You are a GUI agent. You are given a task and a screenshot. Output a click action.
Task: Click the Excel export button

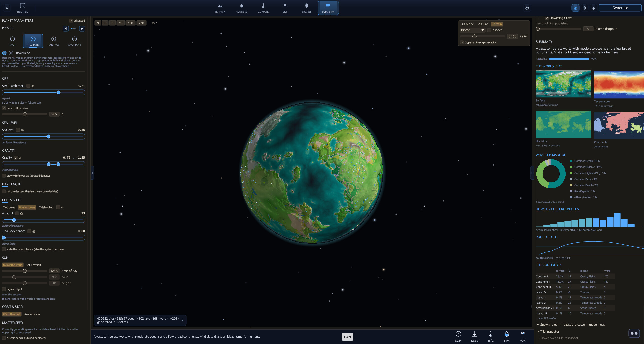(347, 337)
